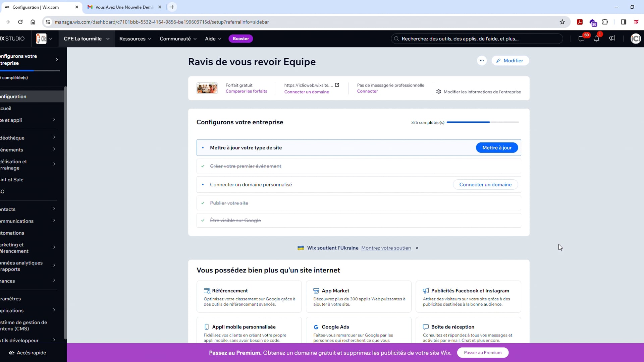Click the sidebar vertical scrollbar
The height and width of the screenshot is (362, 644).
click(x=65, y=213)
